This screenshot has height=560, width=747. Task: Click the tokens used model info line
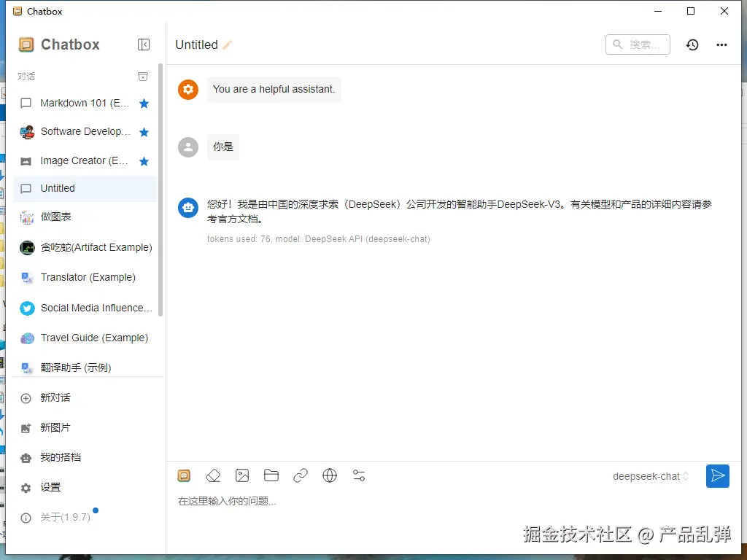pos(318,239)
